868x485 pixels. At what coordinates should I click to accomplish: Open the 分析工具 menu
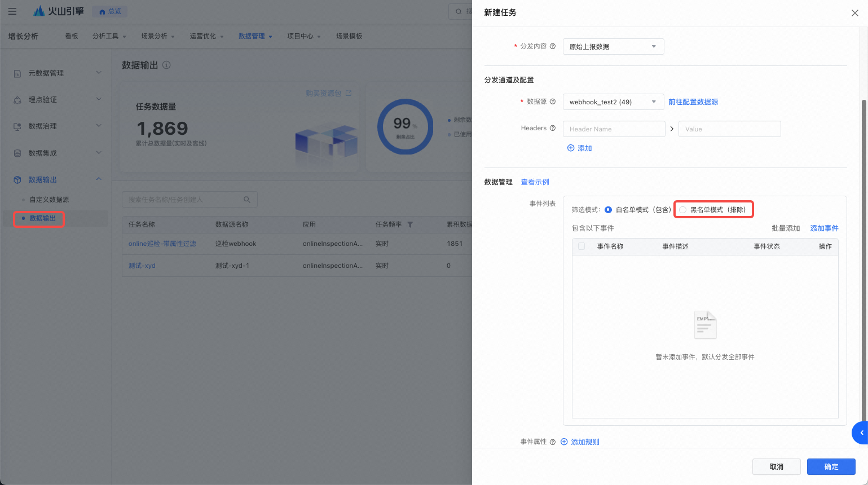(x=109, y=36)
